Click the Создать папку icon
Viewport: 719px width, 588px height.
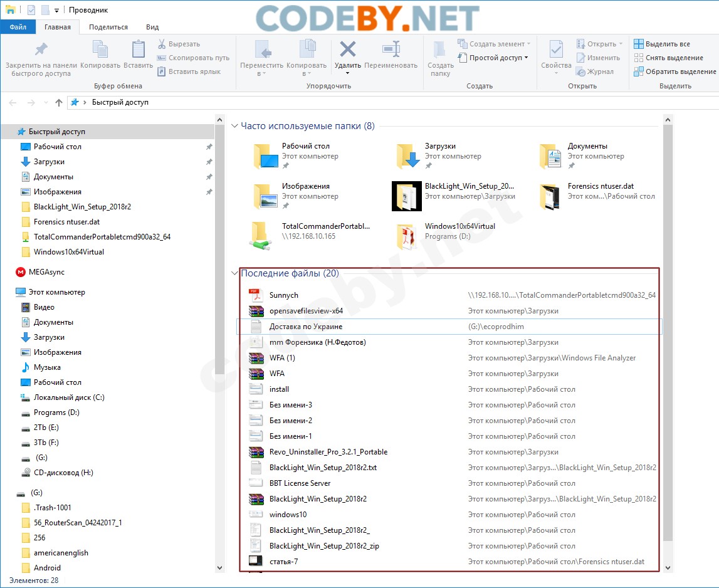[x=440, y=49]
